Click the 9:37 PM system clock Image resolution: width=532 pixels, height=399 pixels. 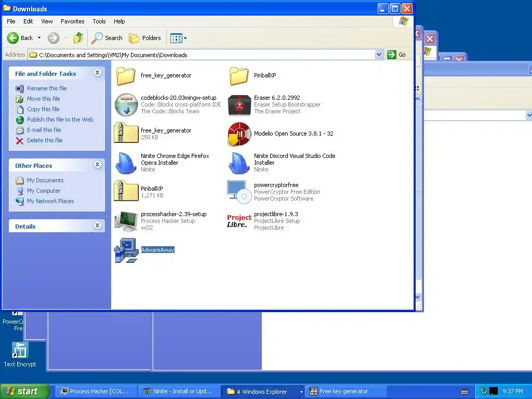click(x=513, y=392)
